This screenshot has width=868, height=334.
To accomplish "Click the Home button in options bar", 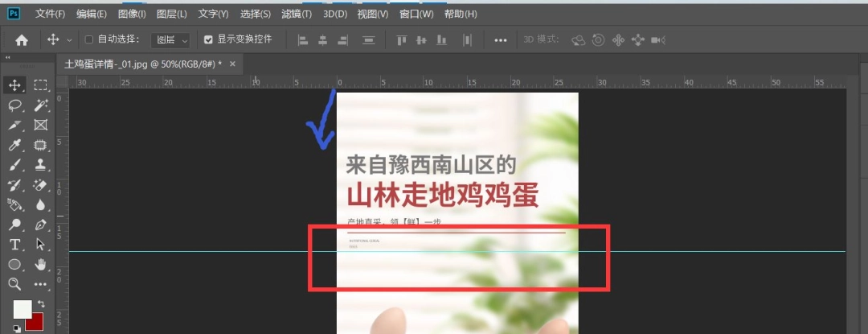I will (x=22, y=40).
